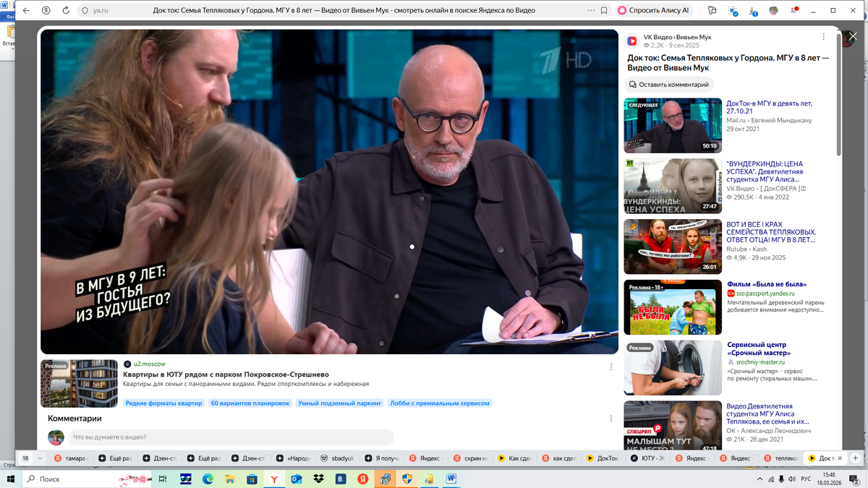Switch to the тепляко browser tab
868x488 pixels.
tap(780, 458)
